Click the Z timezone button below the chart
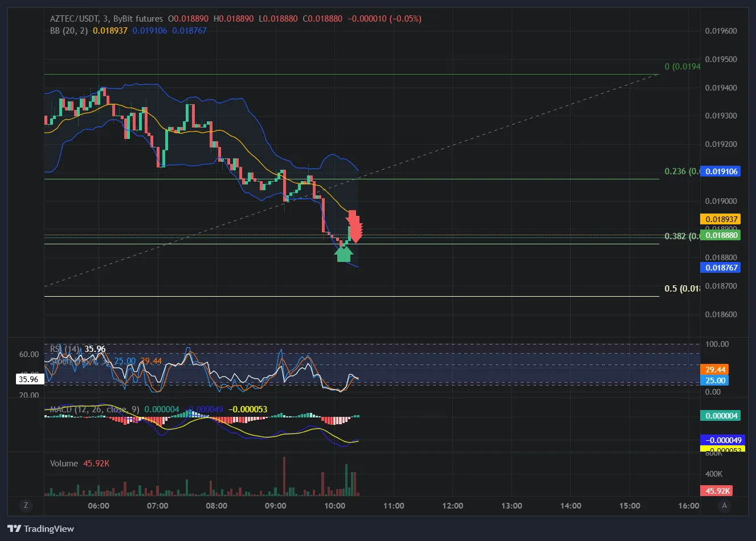This screenshot has width=756, height=541. click(x=26, y=505)
